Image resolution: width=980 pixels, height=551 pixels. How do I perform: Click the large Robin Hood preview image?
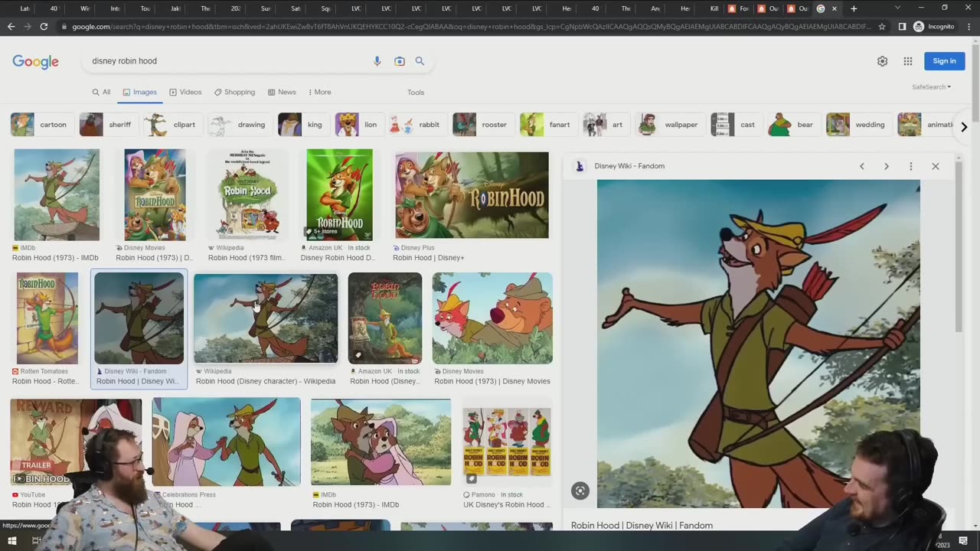pos(758,344)
